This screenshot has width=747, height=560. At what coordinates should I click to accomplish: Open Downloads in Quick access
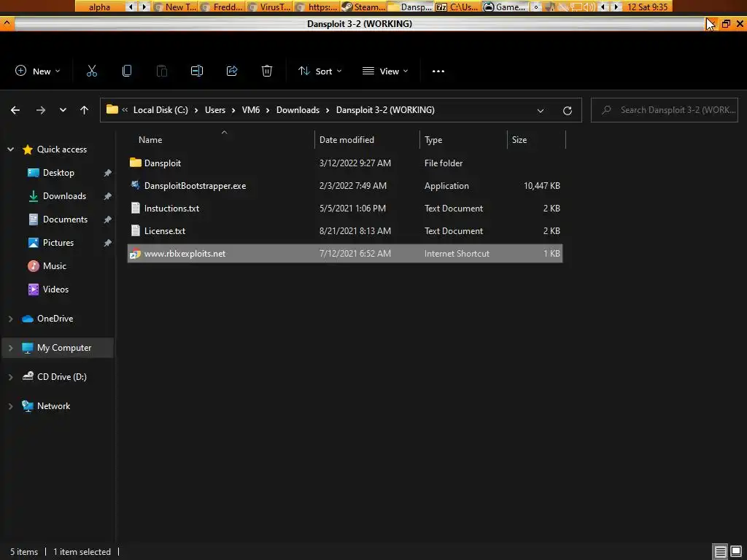64,196
